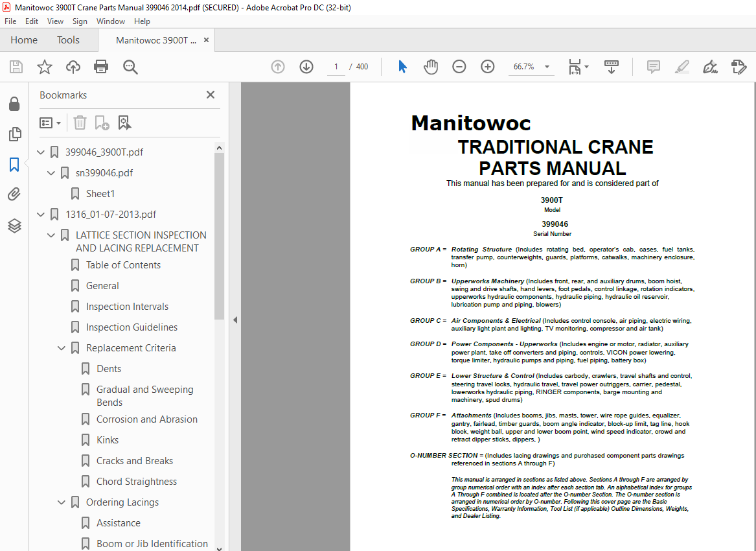
Task: Open the Layers panel
Action: pos(14,226)
